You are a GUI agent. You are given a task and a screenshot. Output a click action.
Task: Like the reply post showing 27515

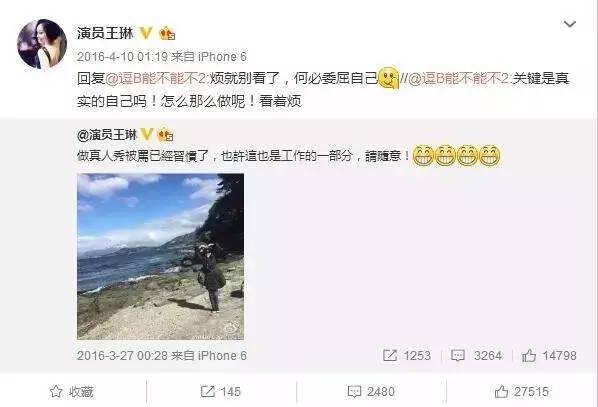pos(521,392)
